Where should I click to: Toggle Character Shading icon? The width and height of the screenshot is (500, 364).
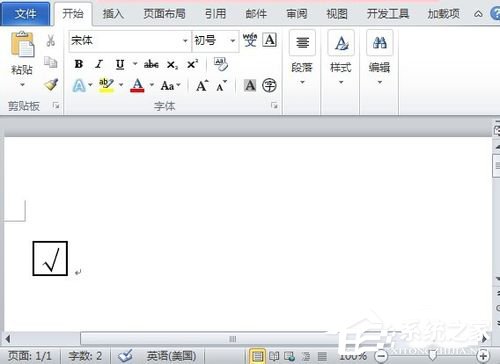(250, 86)
